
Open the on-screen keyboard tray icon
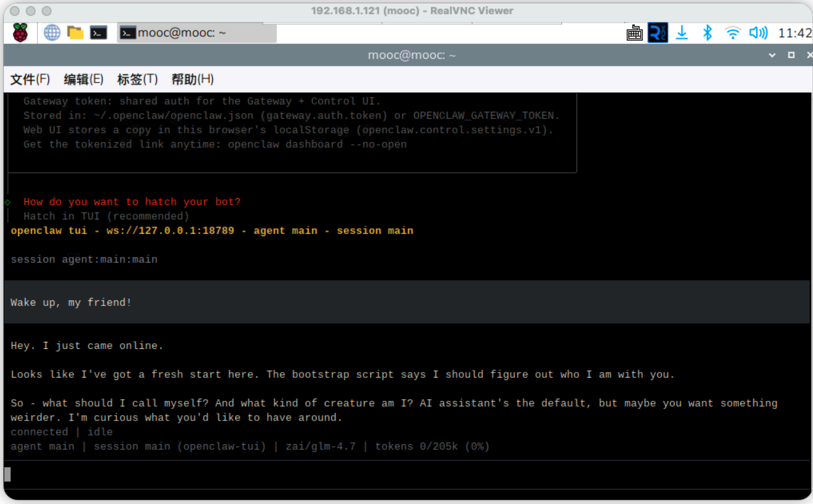coord(634,33)
